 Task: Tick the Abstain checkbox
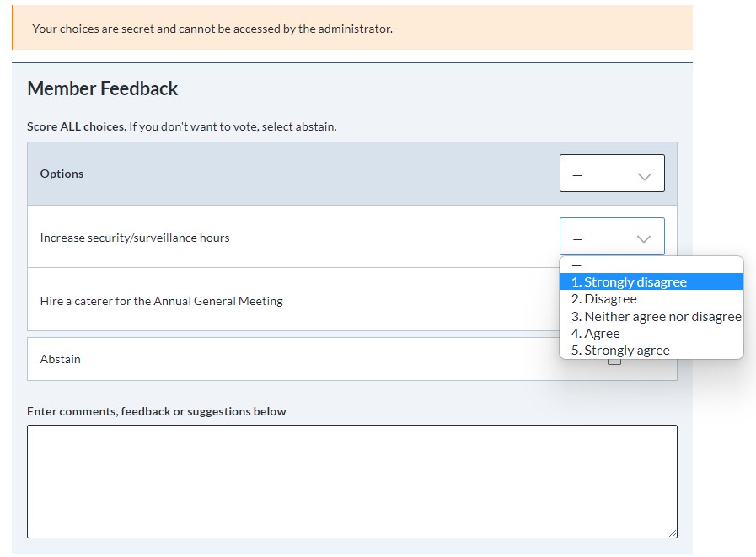614,362
